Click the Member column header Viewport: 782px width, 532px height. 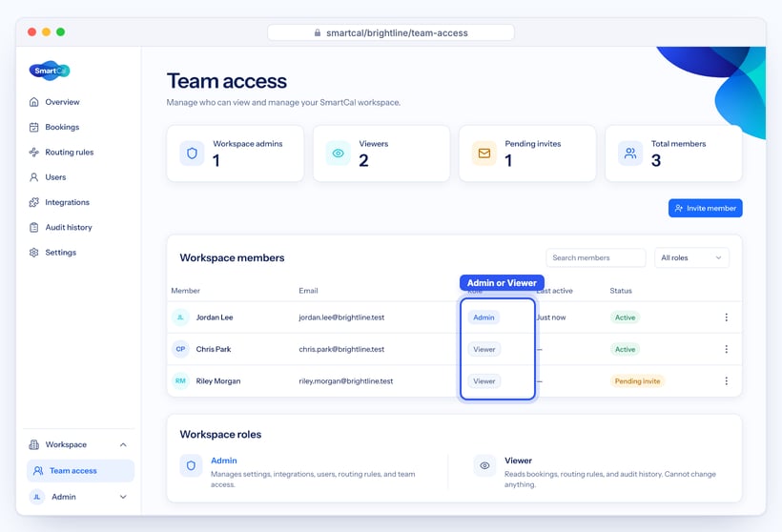(x=186, y=291)
